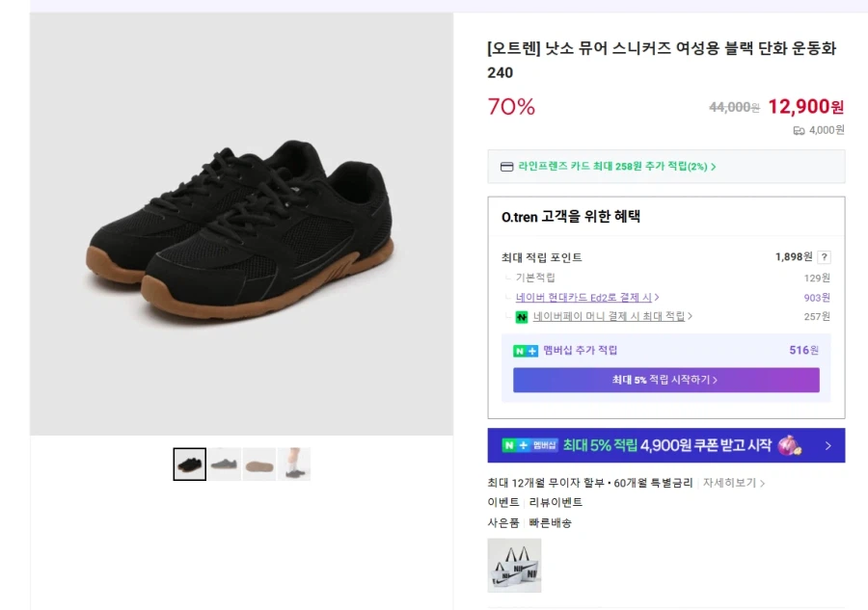The image size is (868, 610).
Task: Click the Nike gift bag image
Action: pos(515,564)
